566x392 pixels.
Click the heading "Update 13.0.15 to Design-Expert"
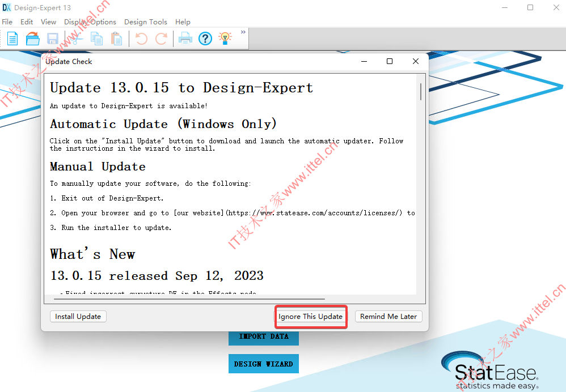(x=181, y=88)
